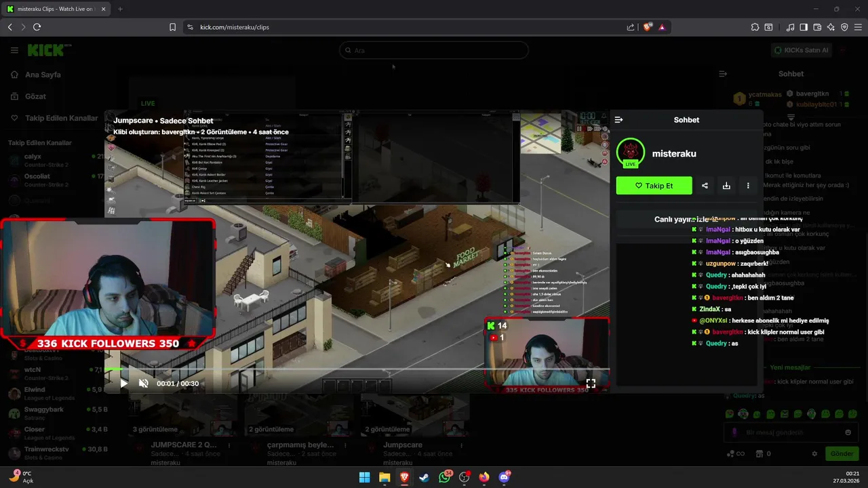Open Gözat in the sidebar
This screenshot has width=868, height=488.
coord(35,96)
